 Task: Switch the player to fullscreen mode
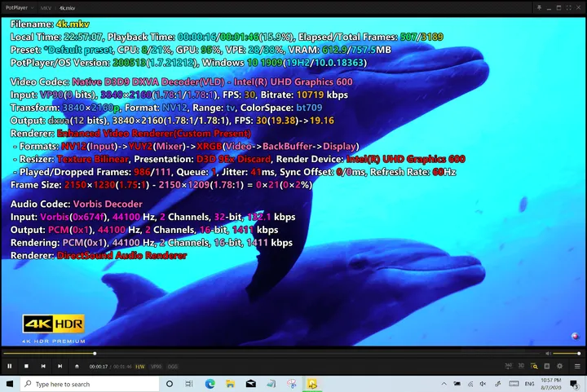coord(569,7)
